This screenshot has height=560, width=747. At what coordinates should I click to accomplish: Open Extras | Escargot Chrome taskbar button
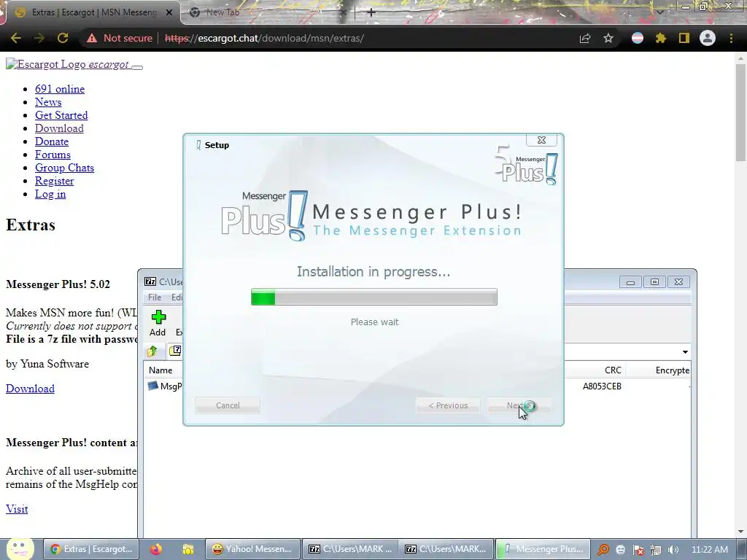tap(91, 549)
